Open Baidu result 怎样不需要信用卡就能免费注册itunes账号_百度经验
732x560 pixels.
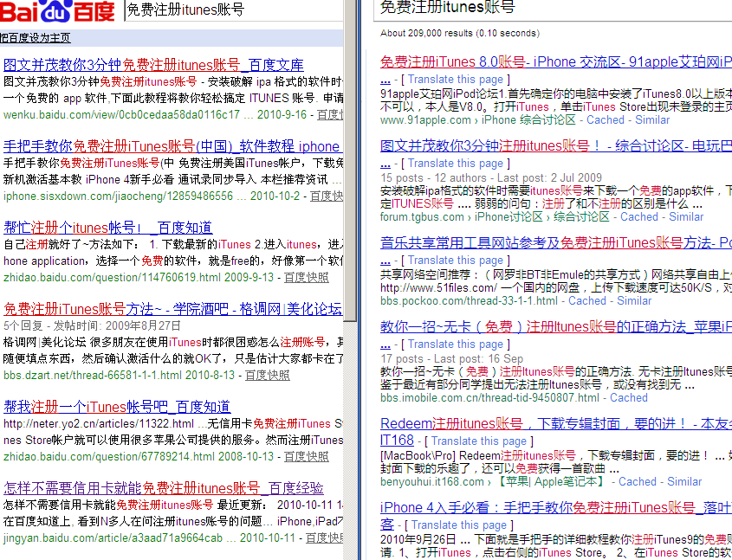click(x=164, y=488)
